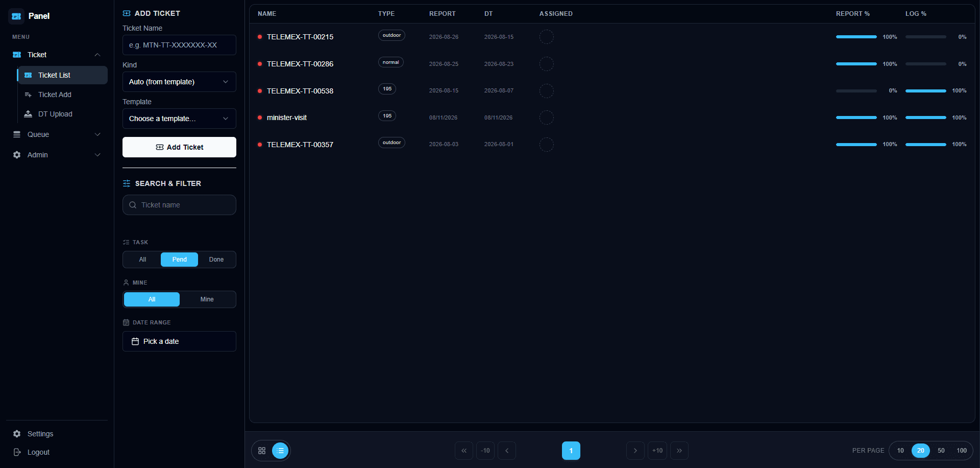The height and width of the screenshot is (468, 980).
Task: Click red status dot of TELEMEX-TT-00357
Action: [260, 145]
